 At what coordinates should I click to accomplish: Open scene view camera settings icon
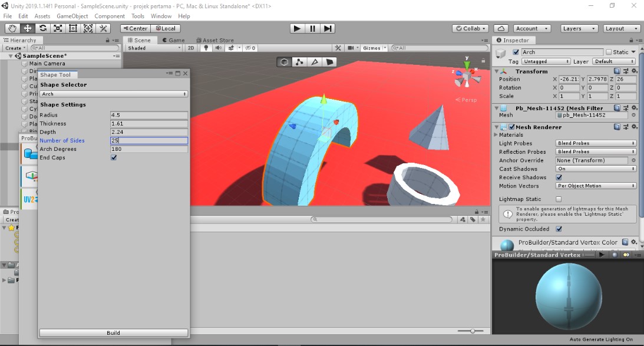point(351,48)
